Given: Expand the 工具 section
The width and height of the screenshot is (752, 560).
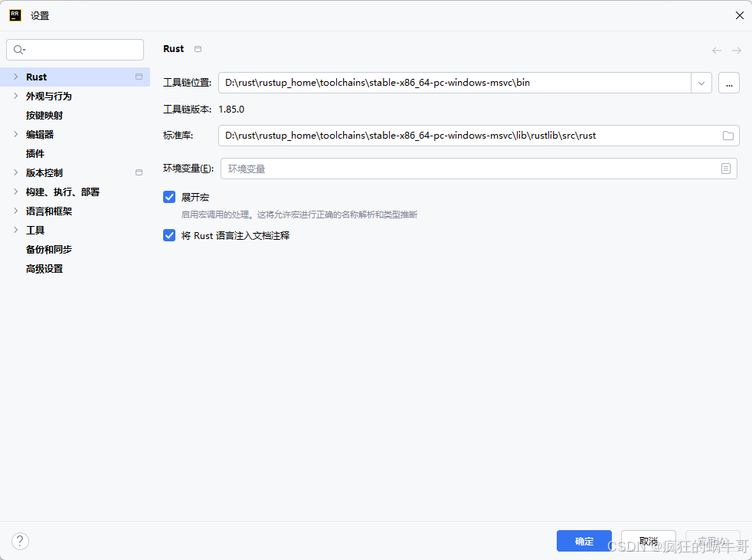Looking at the screenshot, I should 16,230.
